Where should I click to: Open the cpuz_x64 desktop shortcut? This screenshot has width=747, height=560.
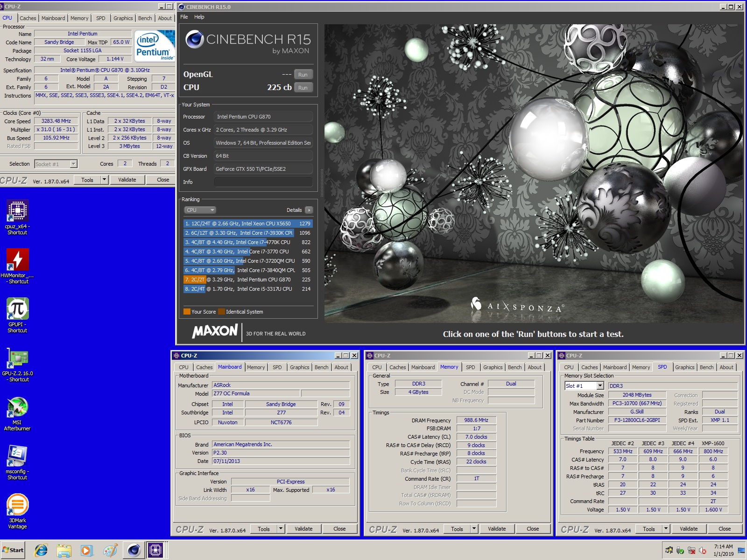click(17, 217)
